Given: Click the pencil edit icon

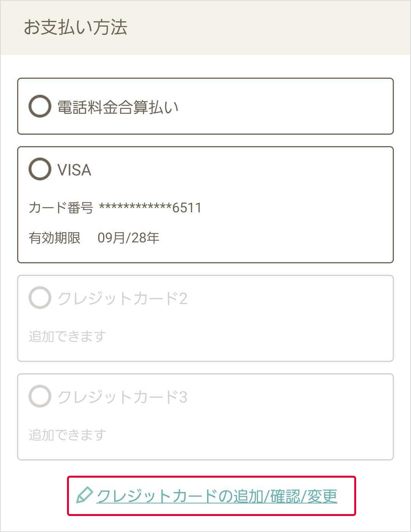Looking at the screenshot, I should pyautogui.click(x=84, y=495).
